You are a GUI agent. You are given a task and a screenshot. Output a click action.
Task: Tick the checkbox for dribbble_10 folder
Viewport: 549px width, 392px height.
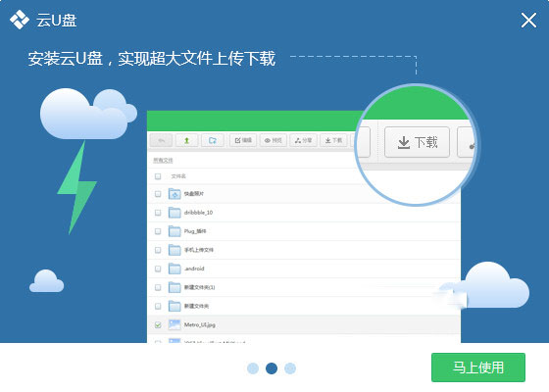coord(158,213)
